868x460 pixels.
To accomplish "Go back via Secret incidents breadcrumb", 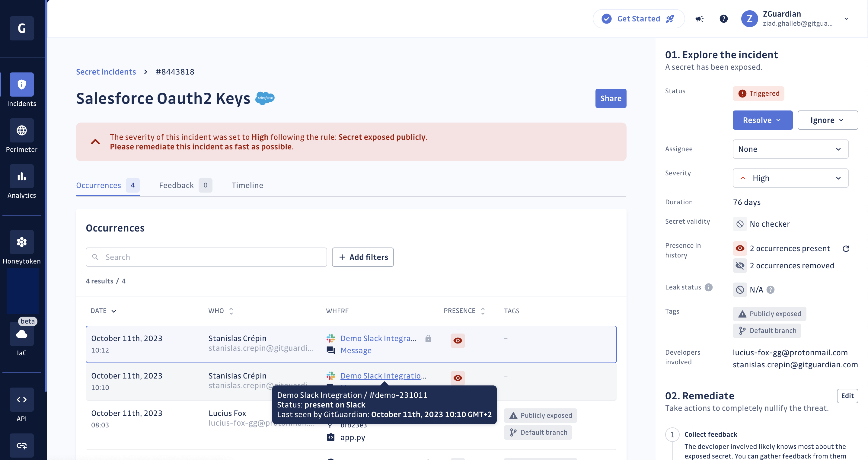I will pos(106,72).
